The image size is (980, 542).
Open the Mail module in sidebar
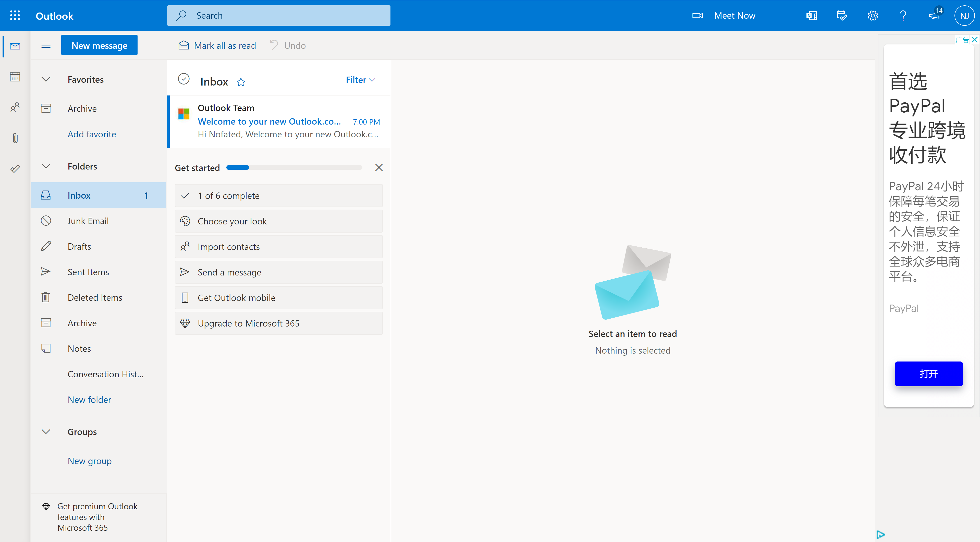click(x=15, y=46)
